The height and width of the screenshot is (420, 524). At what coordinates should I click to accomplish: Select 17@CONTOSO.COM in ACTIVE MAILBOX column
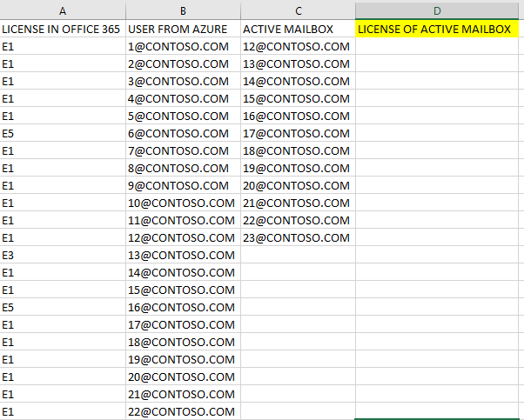pos(298,133)
